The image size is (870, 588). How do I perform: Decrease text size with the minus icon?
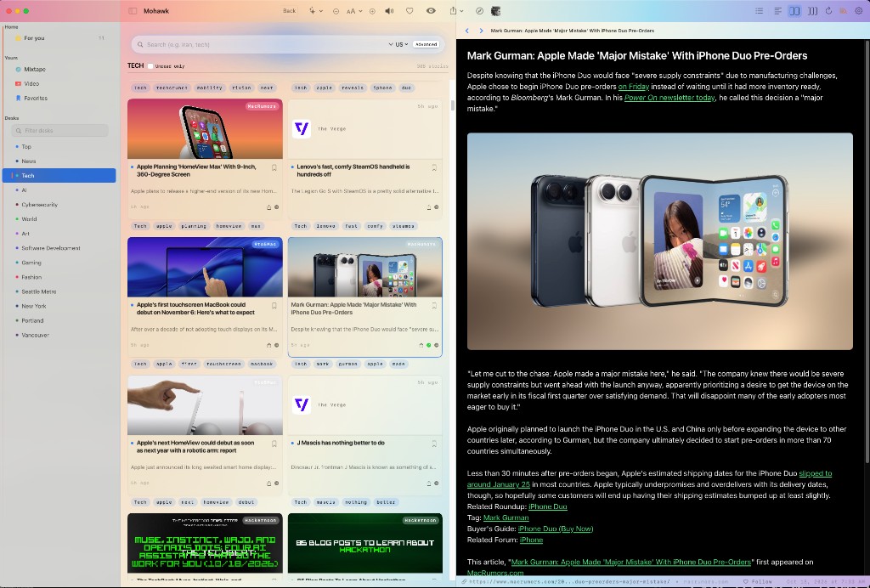[x=336, y=11]
